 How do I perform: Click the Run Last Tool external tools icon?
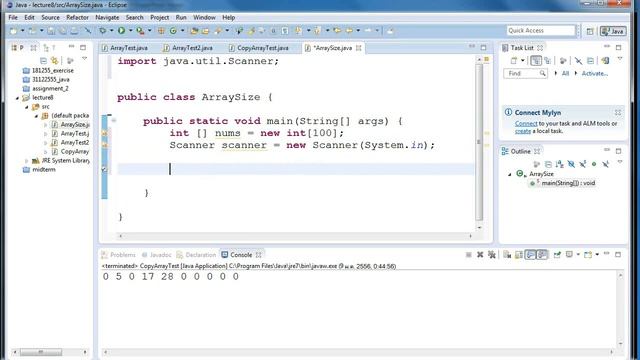point(140,31)
